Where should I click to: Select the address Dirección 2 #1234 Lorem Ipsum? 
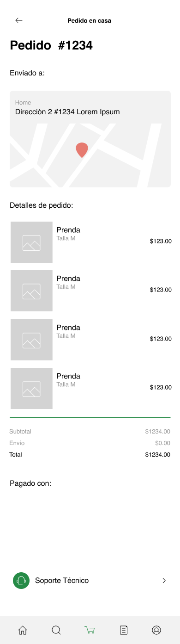pos(67,111)
